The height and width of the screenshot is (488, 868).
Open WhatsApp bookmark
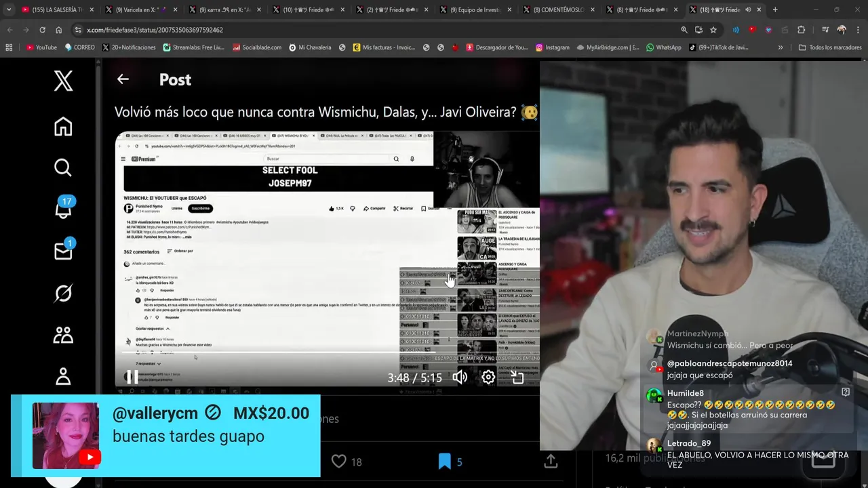tap(664, 47)
